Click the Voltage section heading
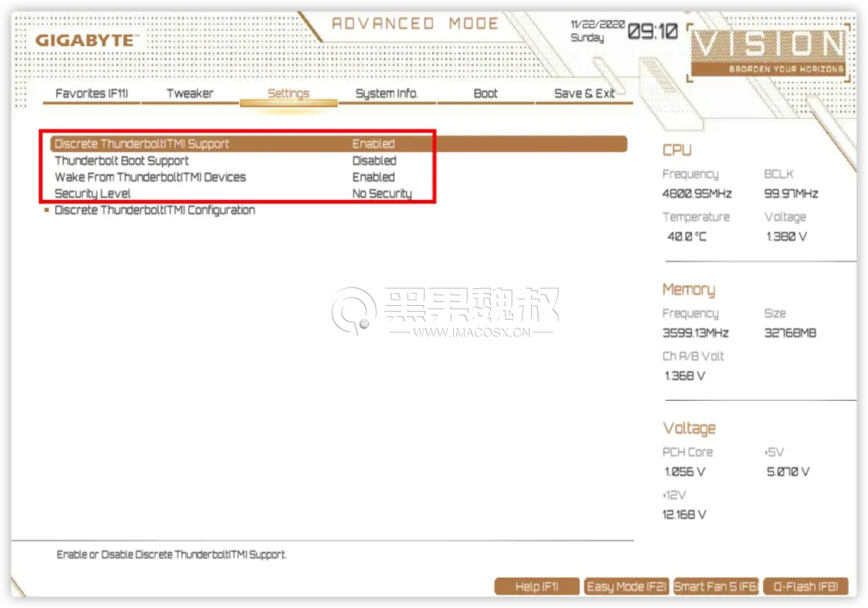 pos(690,428)
